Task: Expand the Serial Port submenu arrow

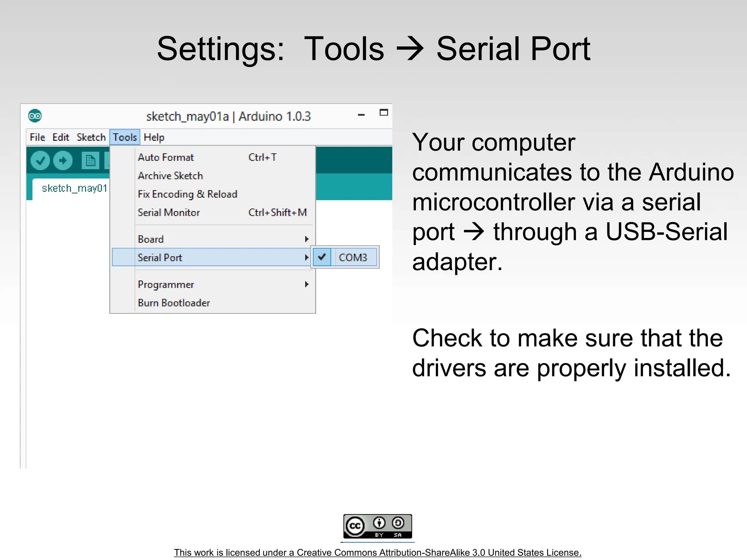Action: [306, 257]
